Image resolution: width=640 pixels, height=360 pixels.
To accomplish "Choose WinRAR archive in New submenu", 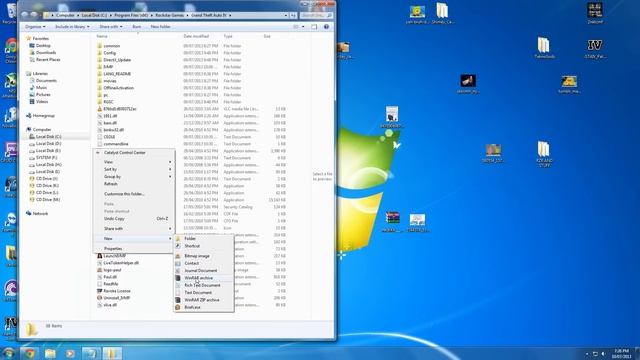I will (203, 278).
